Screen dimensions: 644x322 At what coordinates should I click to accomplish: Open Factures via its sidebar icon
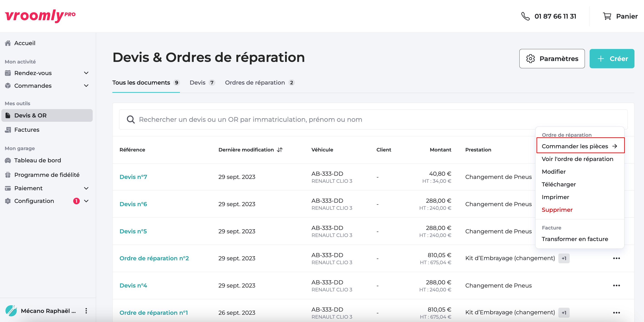(8, 130)
